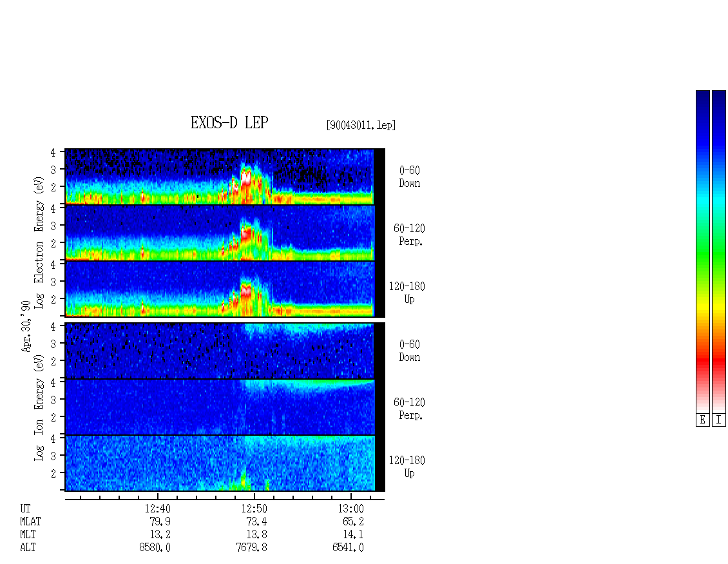
Task: Click the 0-60 Down label beside the ion panel
Action: tap(410, 351)
